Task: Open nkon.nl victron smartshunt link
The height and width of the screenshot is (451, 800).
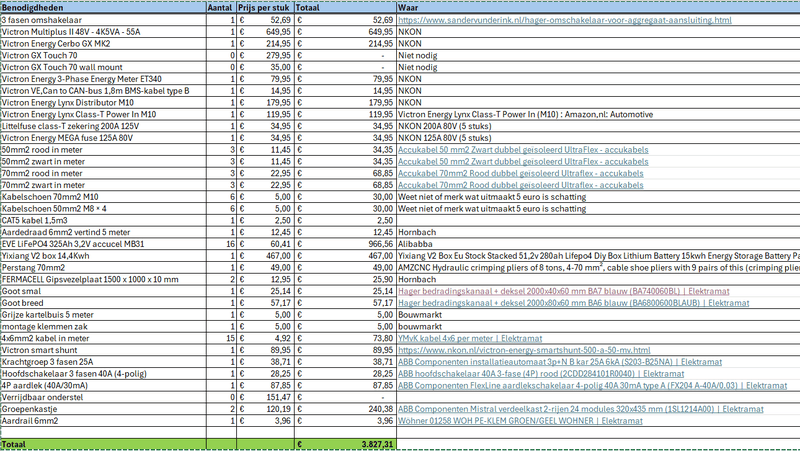Action: pos(524,350)
